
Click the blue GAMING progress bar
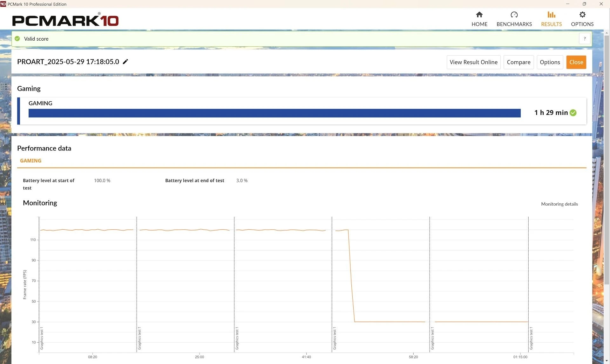(274, 113)
